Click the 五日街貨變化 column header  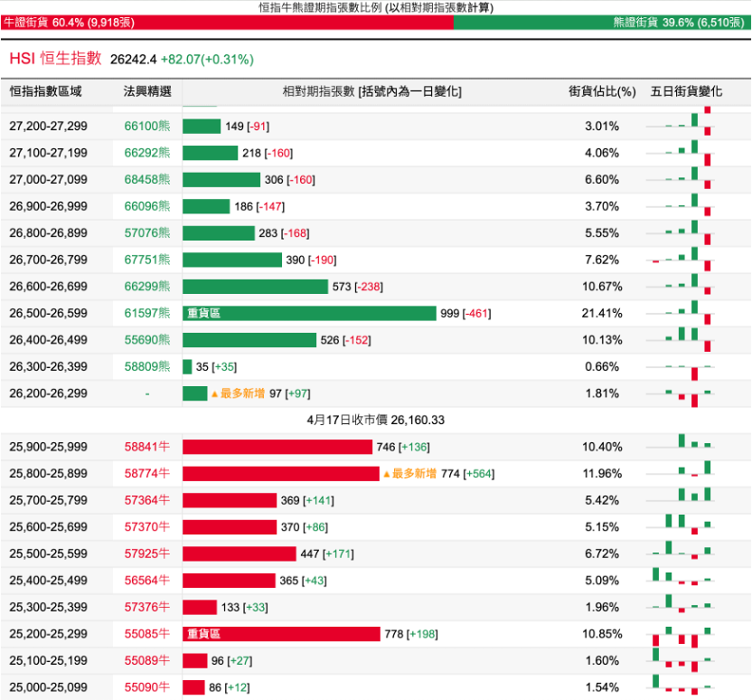[686, 91]
